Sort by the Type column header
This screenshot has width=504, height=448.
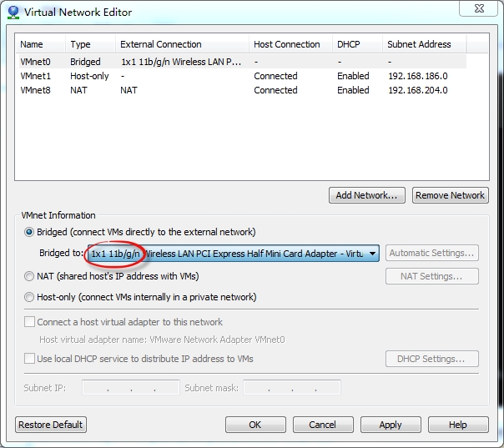(x=91, y=44)
